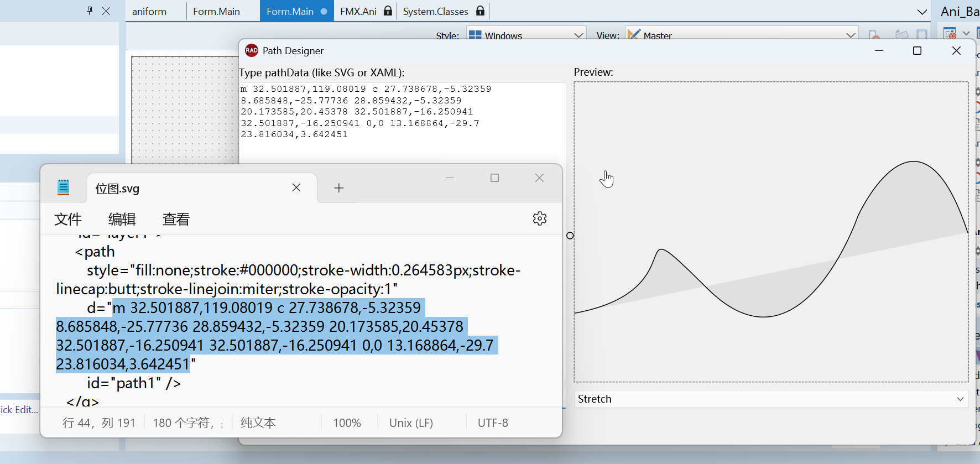The height and width of the screenshot is (464, 980).
Task: Click the Quick Edit link at lower left
Action: (x=19, y=409)
